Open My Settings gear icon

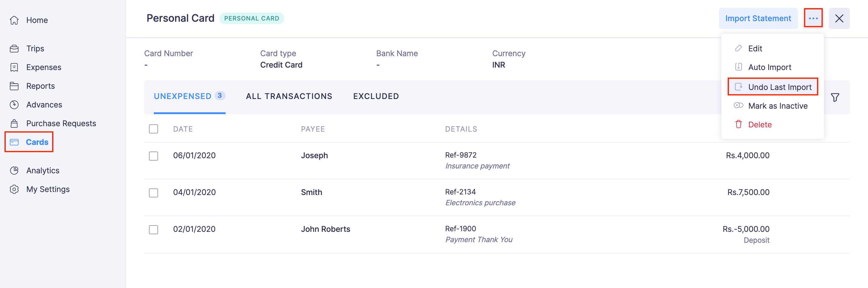pyautogui.click(x=14, y=189)
